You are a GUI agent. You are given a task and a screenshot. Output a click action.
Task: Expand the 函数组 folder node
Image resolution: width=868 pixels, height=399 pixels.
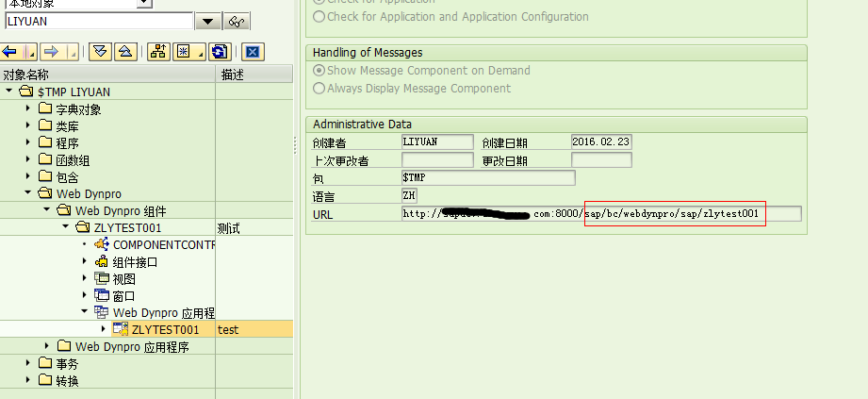[x=27, y=159]
